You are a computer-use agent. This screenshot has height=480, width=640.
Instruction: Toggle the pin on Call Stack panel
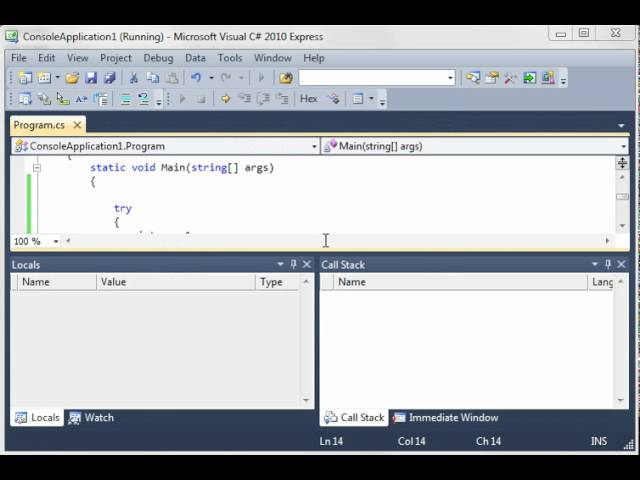608,264
